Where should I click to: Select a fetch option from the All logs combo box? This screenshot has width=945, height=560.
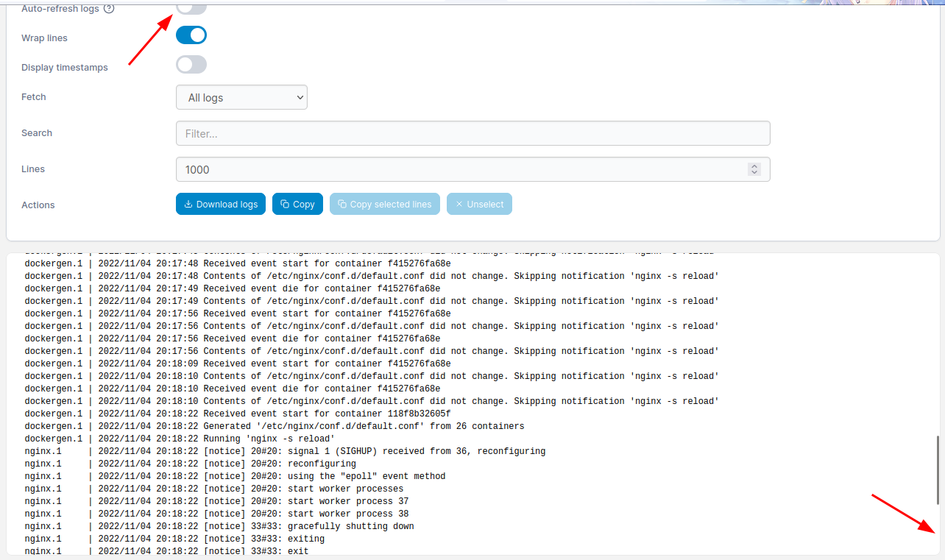pos(241,97)
